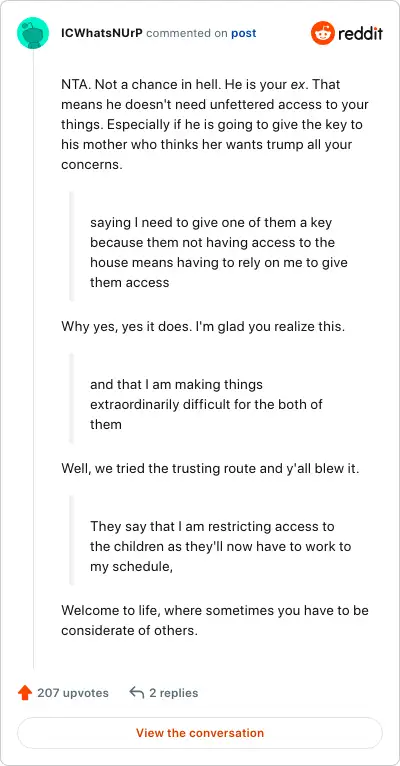
Task: Click the "Welcome to life" paragraph
Action: (x=215, y=620)
